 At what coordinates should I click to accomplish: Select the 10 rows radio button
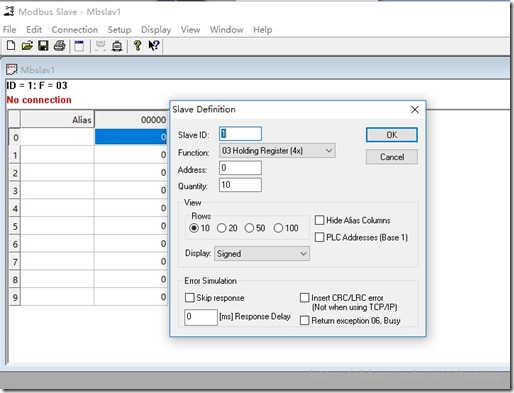pos(194,228)
